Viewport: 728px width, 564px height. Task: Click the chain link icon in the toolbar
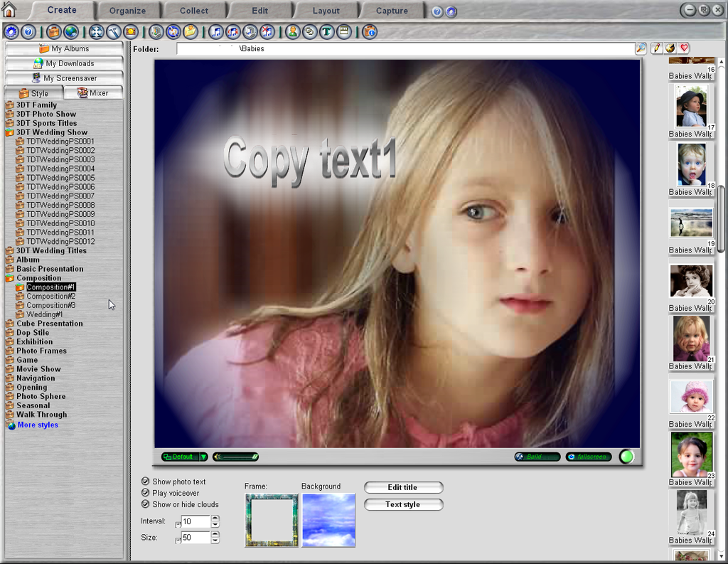tap(310, 32)
